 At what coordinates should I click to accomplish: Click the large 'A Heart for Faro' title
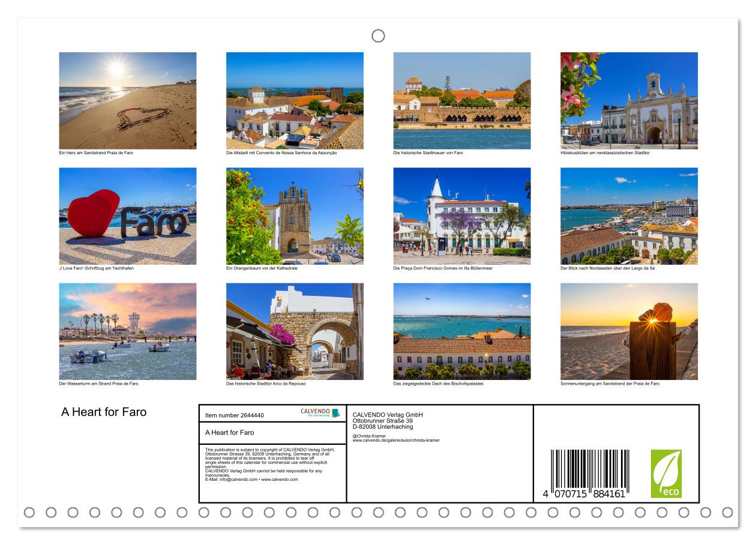tap(104, 412)
